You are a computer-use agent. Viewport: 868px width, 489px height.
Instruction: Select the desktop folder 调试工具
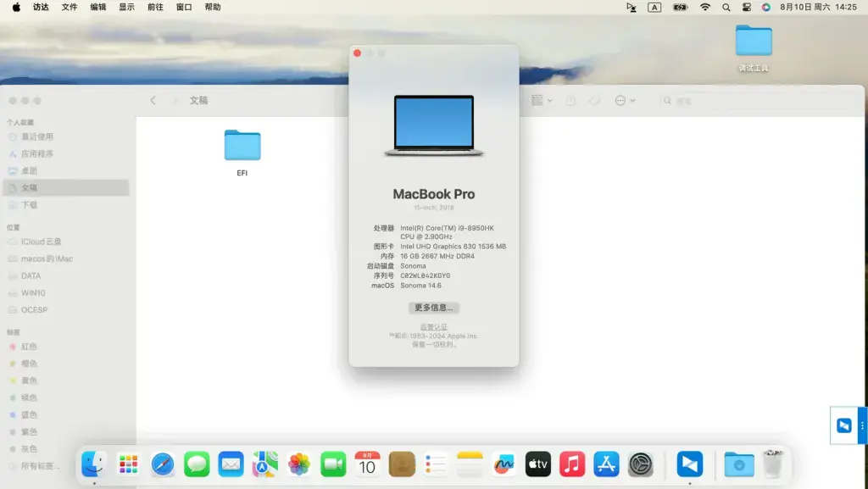coord(754,48)
